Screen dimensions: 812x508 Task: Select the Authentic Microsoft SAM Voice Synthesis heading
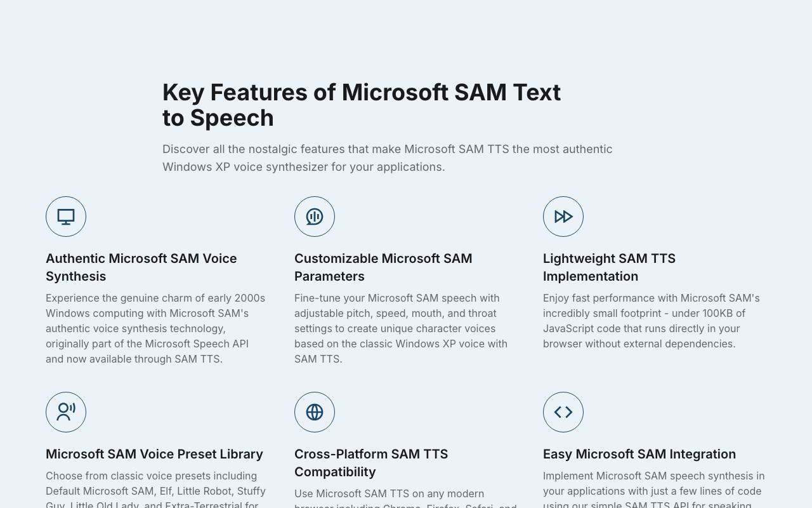point(141,267)
